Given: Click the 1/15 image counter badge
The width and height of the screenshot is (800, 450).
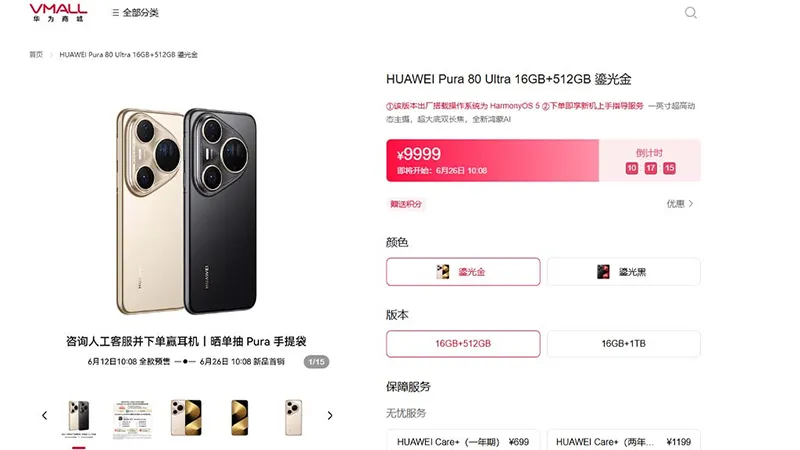Looking at the screenshot, I should point(316,362).
